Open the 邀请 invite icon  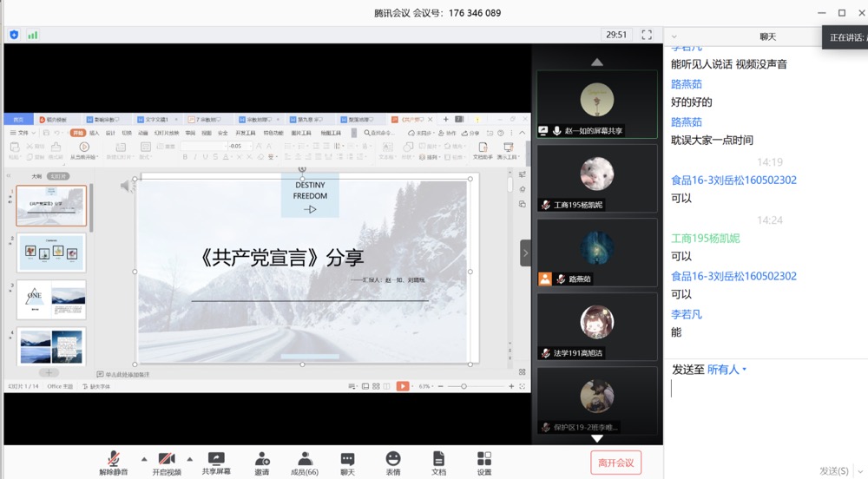(x=262, y=463)
